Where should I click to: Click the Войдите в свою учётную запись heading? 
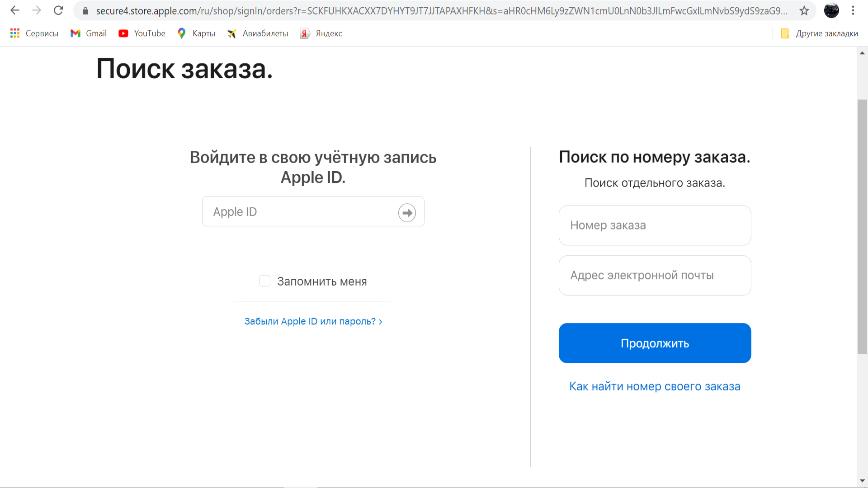pos(313,167)
